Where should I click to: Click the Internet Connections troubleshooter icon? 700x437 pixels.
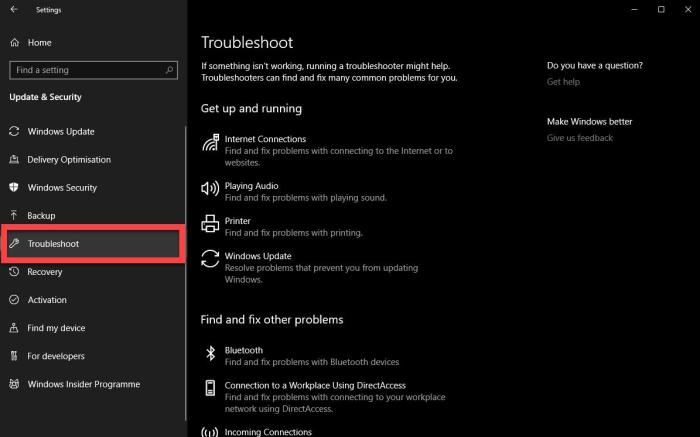pyautogui.click(x=210, y=142)
